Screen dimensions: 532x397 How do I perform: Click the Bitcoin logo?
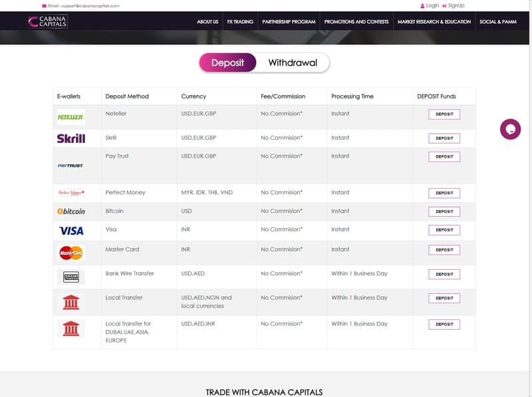pos(71,211)
